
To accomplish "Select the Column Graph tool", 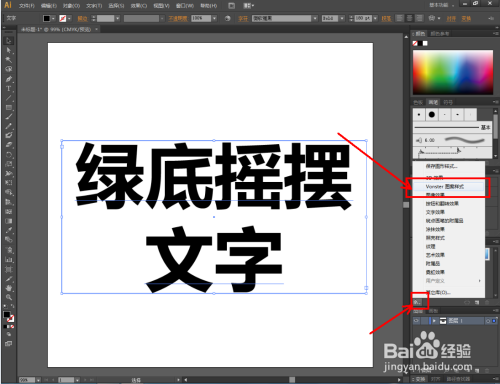I will tap(9, 259).
